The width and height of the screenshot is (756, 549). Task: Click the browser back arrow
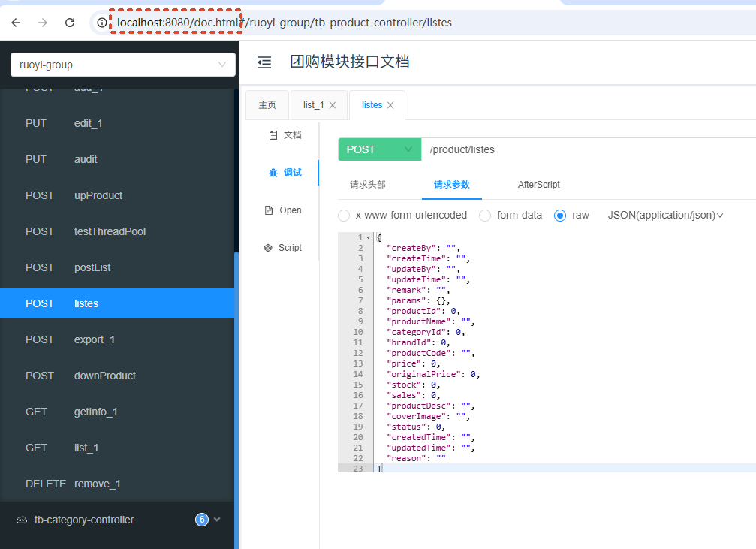pos(16,23)
